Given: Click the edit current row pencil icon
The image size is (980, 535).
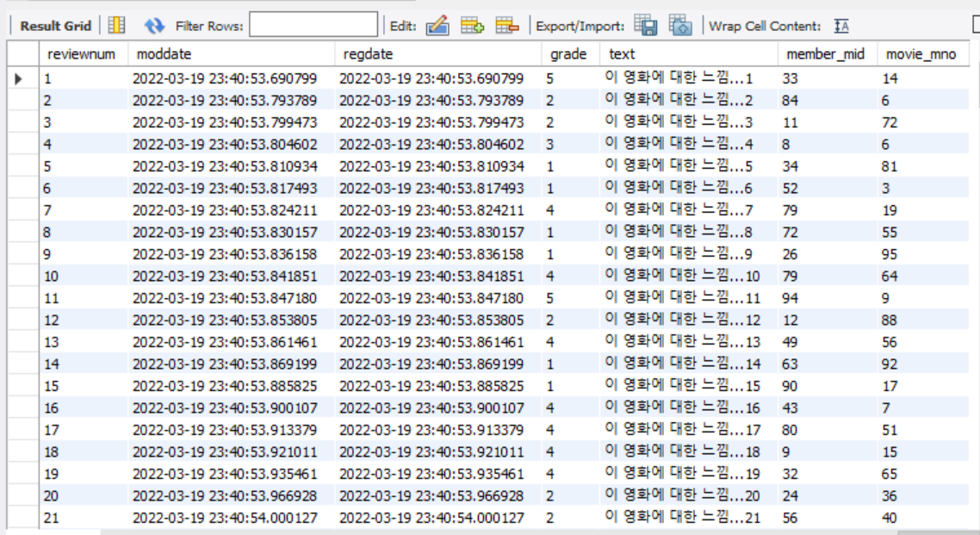Looking at the screenshot, I should tap(437, 26).
